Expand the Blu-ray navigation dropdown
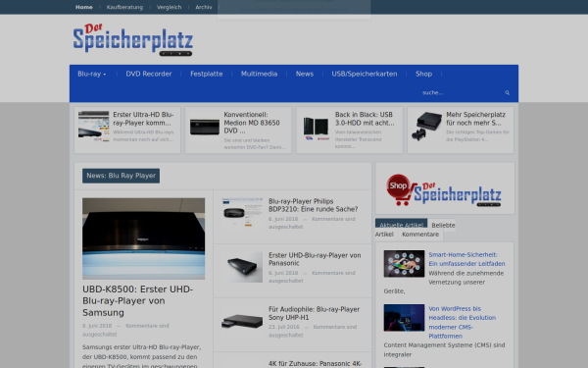Viewport: 588px width, 368px height. point(91,74)
